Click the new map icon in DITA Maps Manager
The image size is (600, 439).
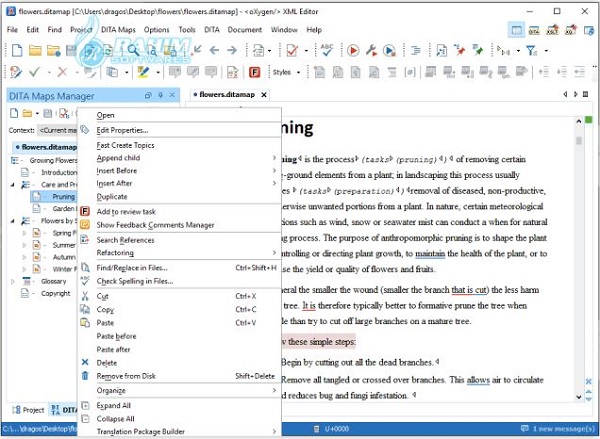click(14, 113)
